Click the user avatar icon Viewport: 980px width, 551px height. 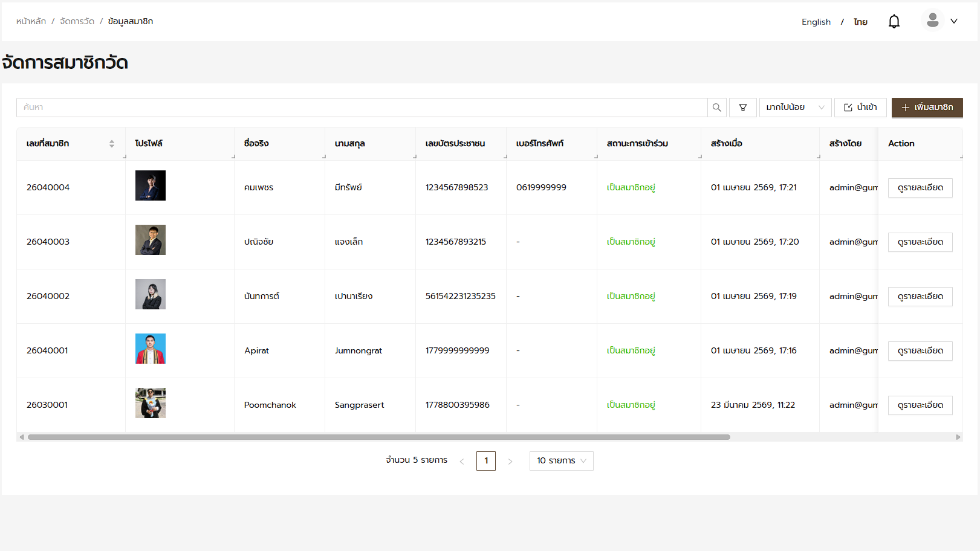932,21
